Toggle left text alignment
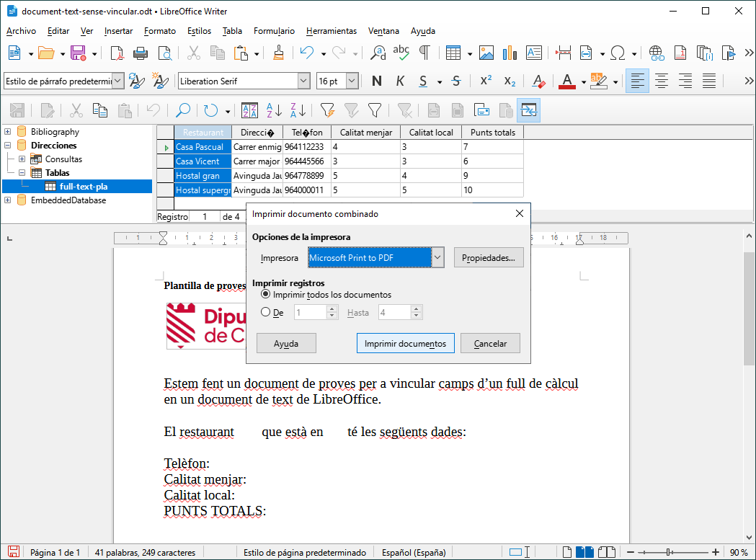The image size is (756, 560). (x=637, y=81)
